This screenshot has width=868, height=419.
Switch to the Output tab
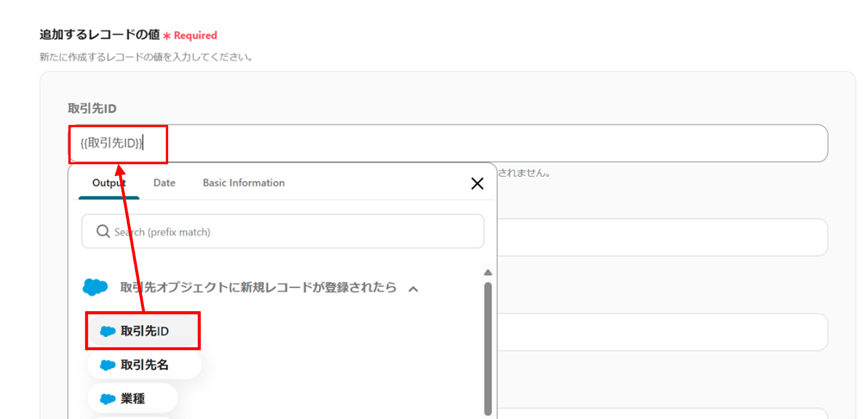click(x=109, y=183)
